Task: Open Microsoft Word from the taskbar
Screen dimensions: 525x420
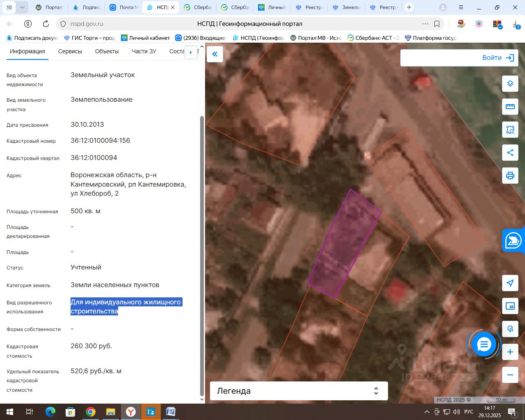Action: (171, 411)
